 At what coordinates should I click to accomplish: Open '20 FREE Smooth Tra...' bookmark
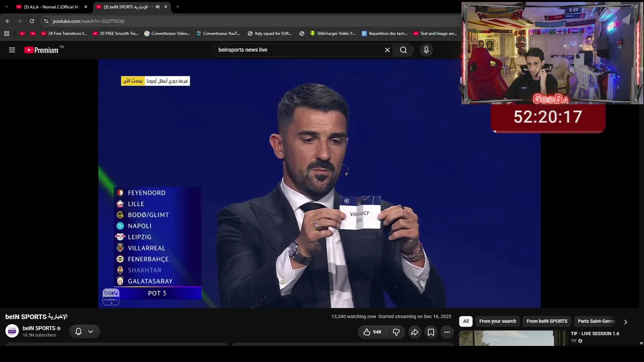point(116,34)
